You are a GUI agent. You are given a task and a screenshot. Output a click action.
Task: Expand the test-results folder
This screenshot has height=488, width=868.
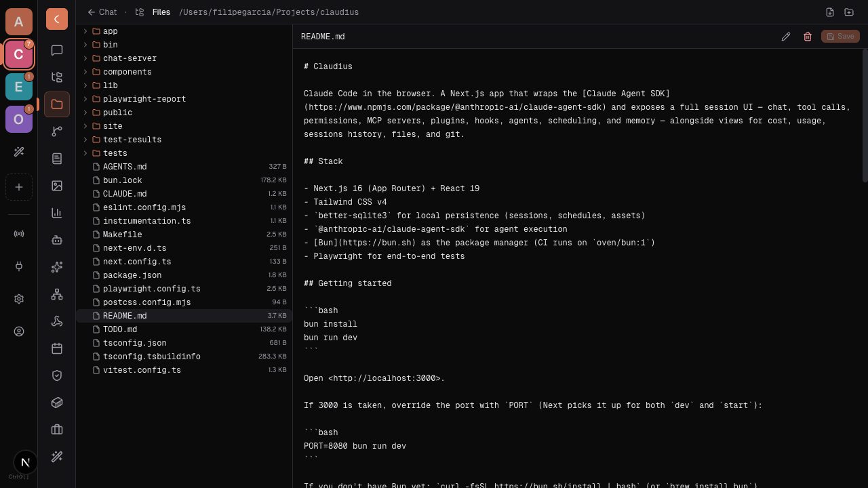point(184,140)
